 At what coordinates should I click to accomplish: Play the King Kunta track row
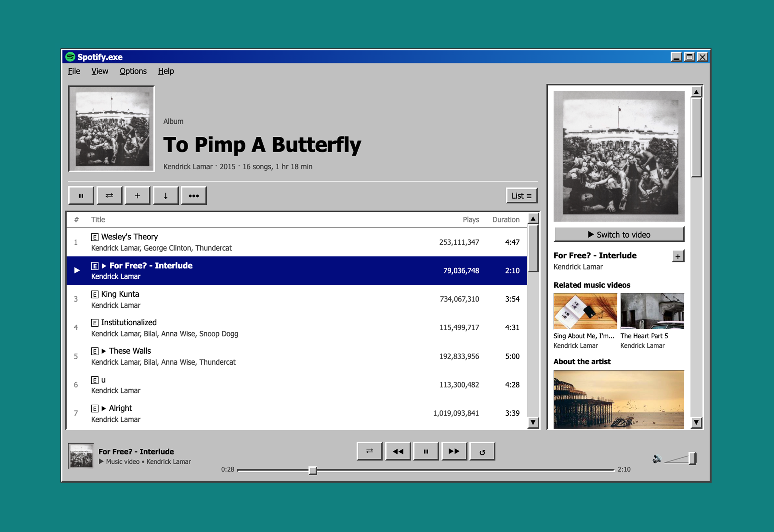click(120, 294)
